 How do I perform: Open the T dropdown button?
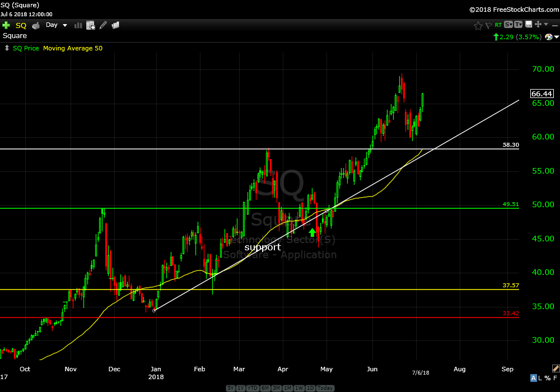[x=519, y=25]
